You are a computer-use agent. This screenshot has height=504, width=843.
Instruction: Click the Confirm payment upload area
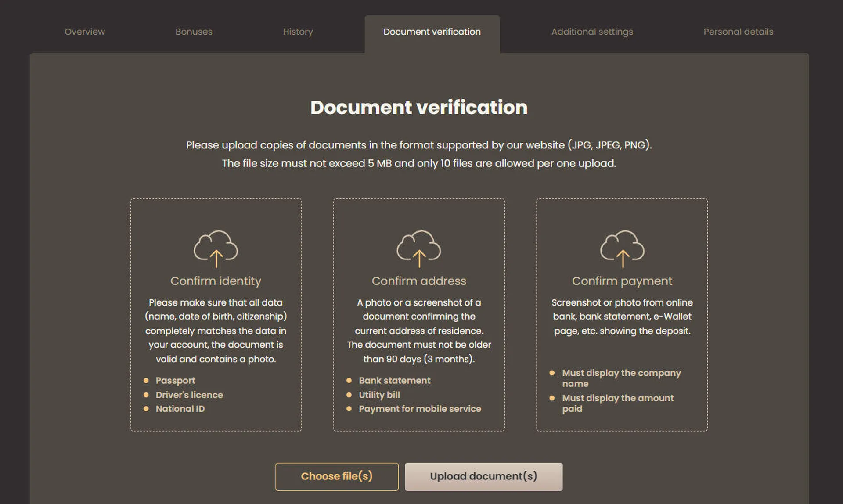tap(621, 314)
